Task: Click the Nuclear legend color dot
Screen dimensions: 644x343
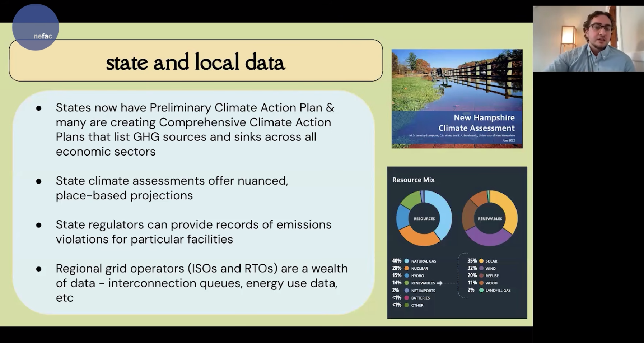Action: coord(407,268)
